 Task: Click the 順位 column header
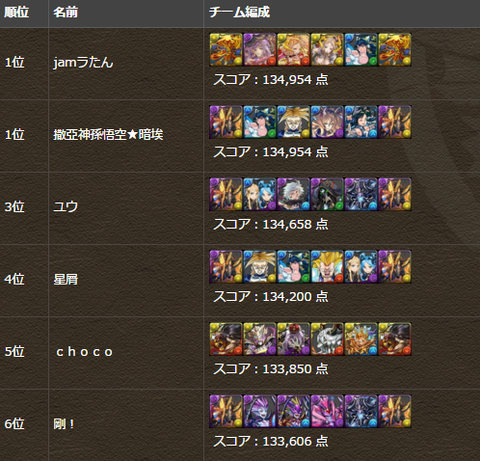tap(16, 12)
